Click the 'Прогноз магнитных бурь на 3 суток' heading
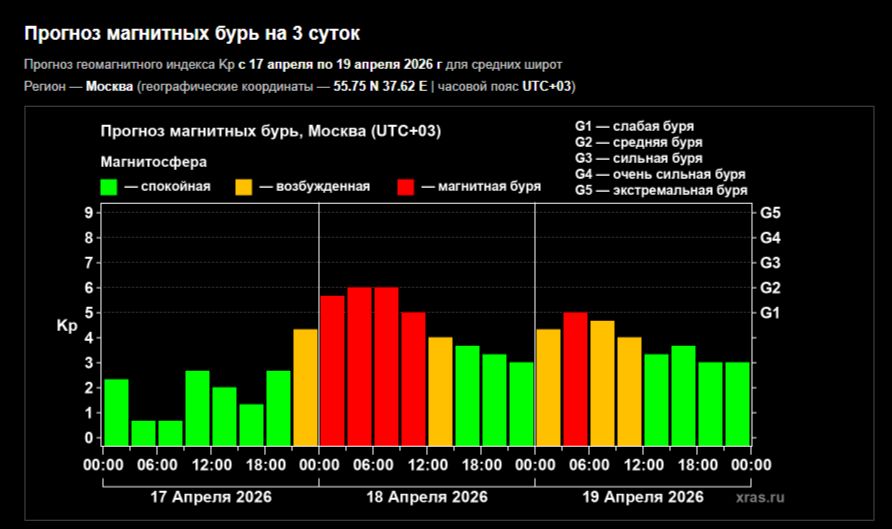 tap(192, 34)
